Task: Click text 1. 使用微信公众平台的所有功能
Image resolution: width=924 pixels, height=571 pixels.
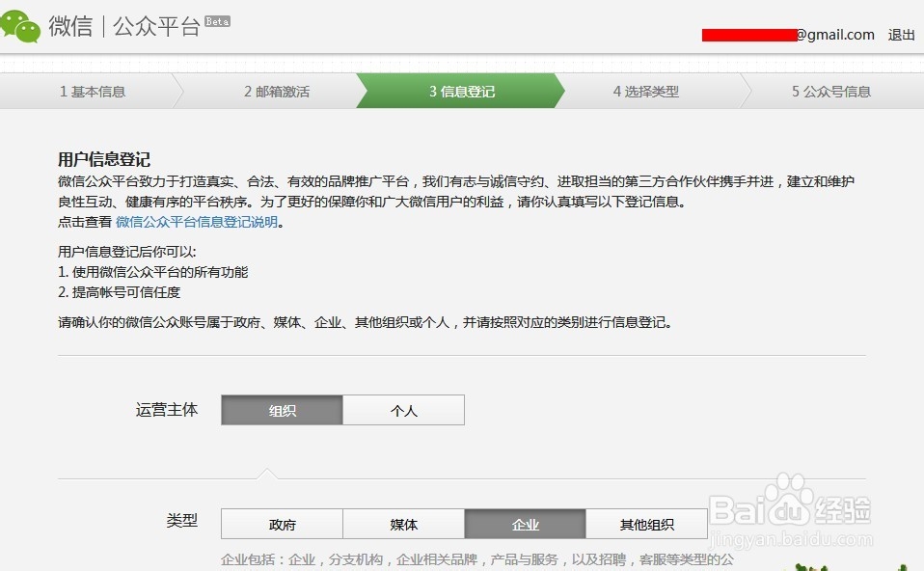Action: [x=153, y=272]
